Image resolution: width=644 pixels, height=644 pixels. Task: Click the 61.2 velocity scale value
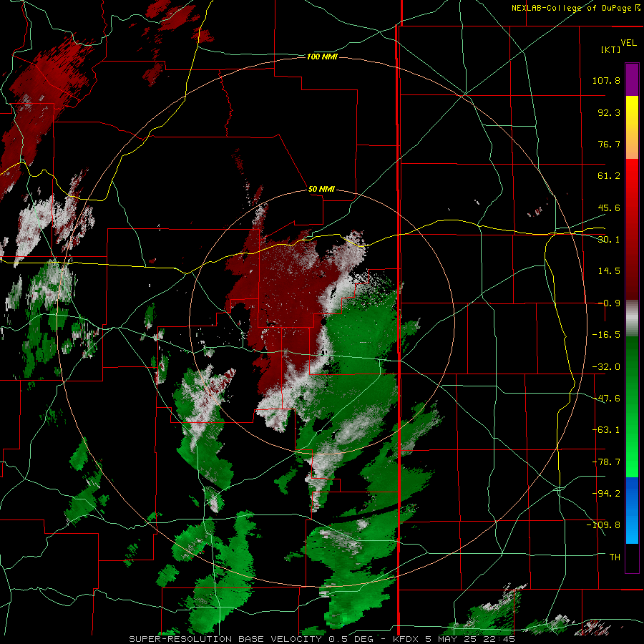[x=609, y=176]
